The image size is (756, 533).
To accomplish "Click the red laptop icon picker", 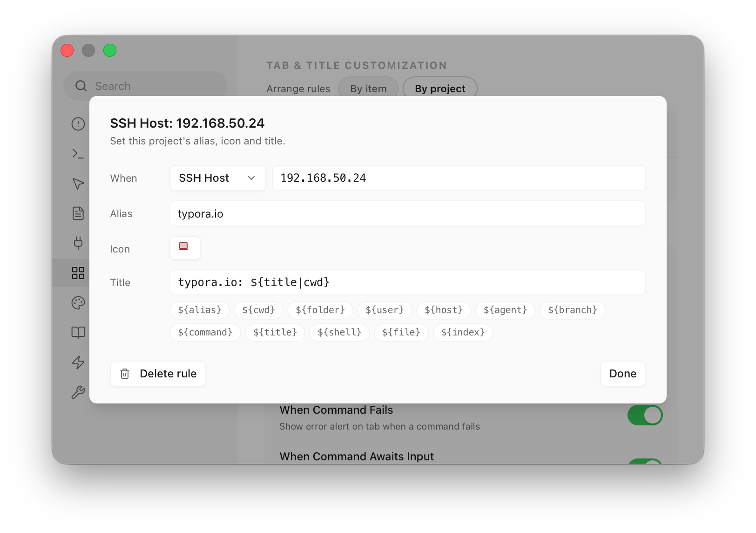I will (185, 248).
